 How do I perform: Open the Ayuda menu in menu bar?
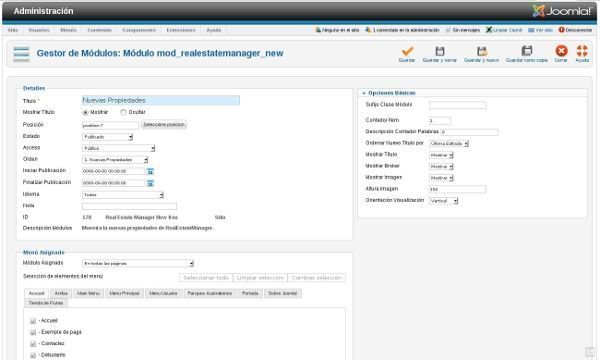click(x=214, y=30)
